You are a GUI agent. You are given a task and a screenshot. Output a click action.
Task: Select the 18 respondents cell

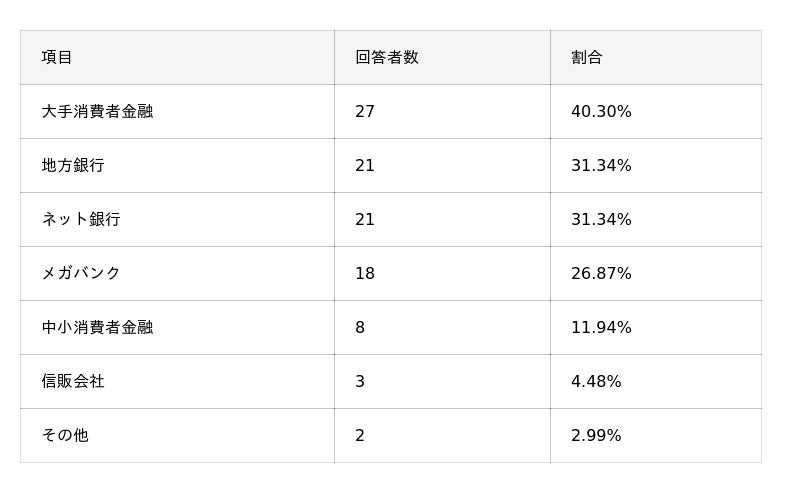365,273
